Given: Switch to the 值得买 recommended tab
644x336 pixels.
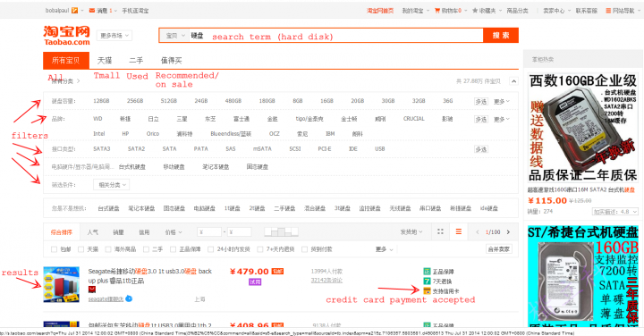Looking at the screenshot, I should (x=171, y=60).
